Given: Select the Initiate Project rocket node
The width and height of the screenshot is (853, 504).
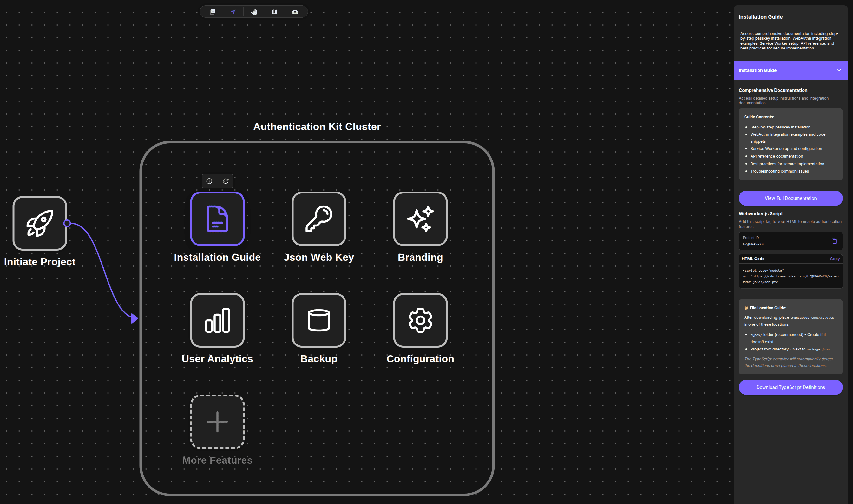Looking at the screenshot, I should (x=40, y=223).
